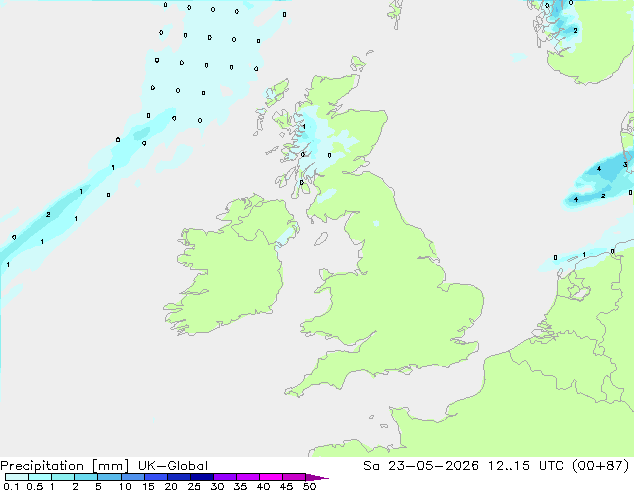Click the 0.1–0.5 mm legend color swatch

pyautogui.click(x=17, y=477)
